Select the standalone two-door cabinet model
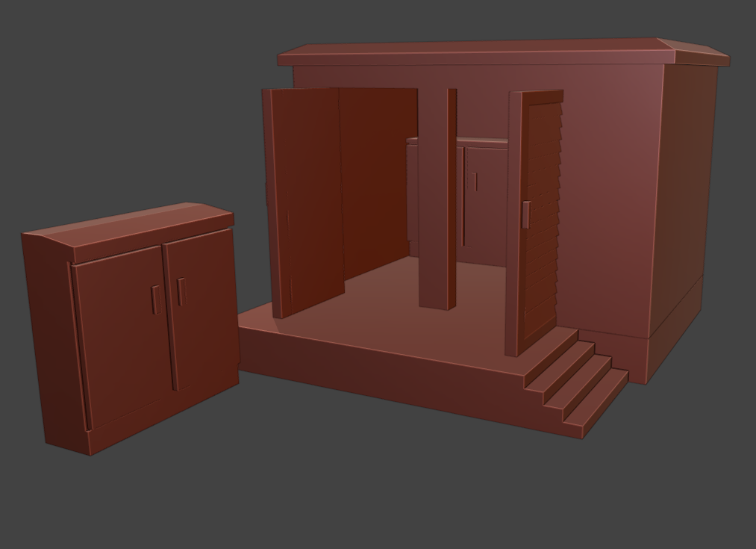The image size is (756, 549). pyautogui.click(x=130, y=328)
